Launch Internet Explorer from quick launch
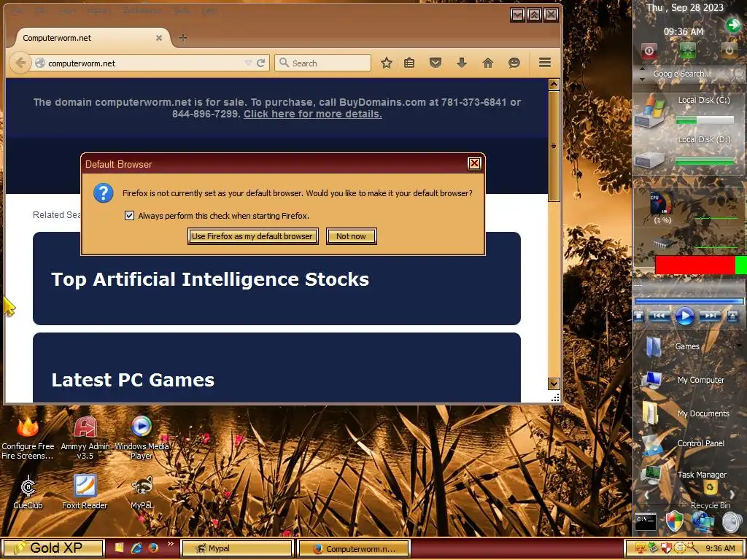Image resolution: width=747 pixels, height=560 pixels. (136, 548)
